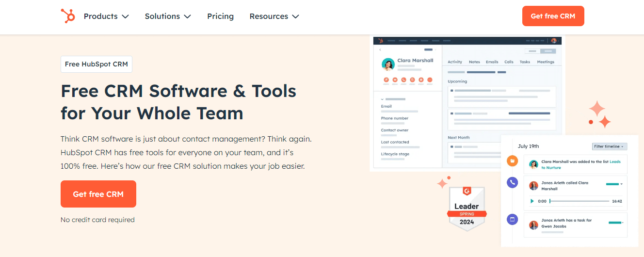Screen dimensions: 644x257
Task: Click the '16:42' recording duration
Action: click(x=617, y=201)
